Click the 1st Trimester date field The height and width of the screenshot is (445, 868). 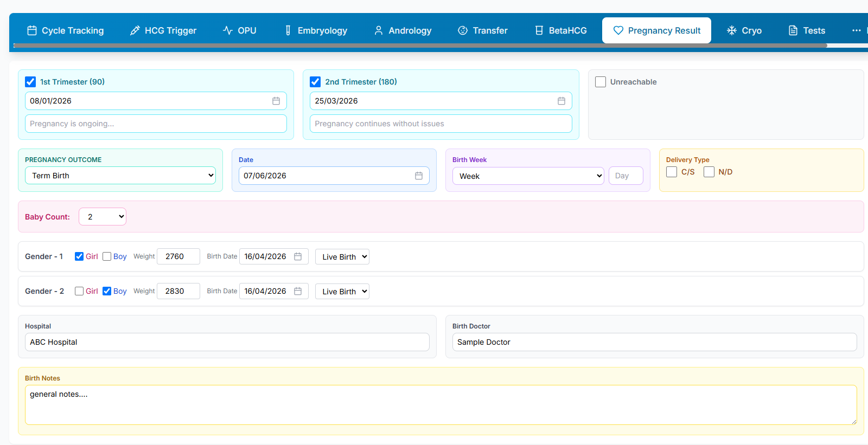pos(156,101)
